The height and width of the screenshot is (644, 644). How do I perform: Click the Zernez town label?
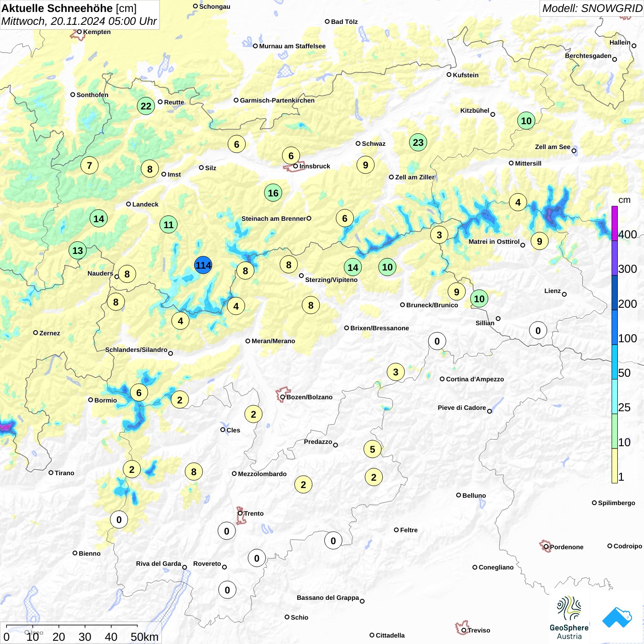tap(50, 333)
